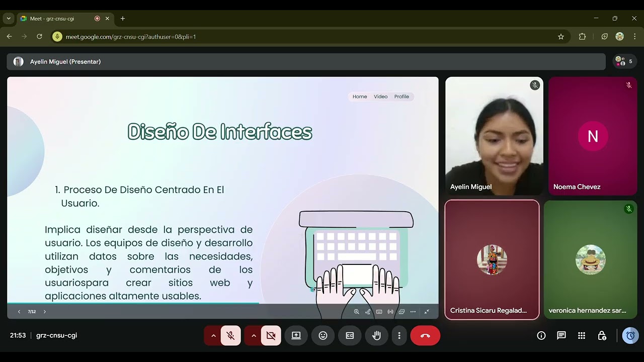The height and width of the screenshot is (362, 644).
Task: Click presenter avatar in the top bar
Action: tap(19, 62)
